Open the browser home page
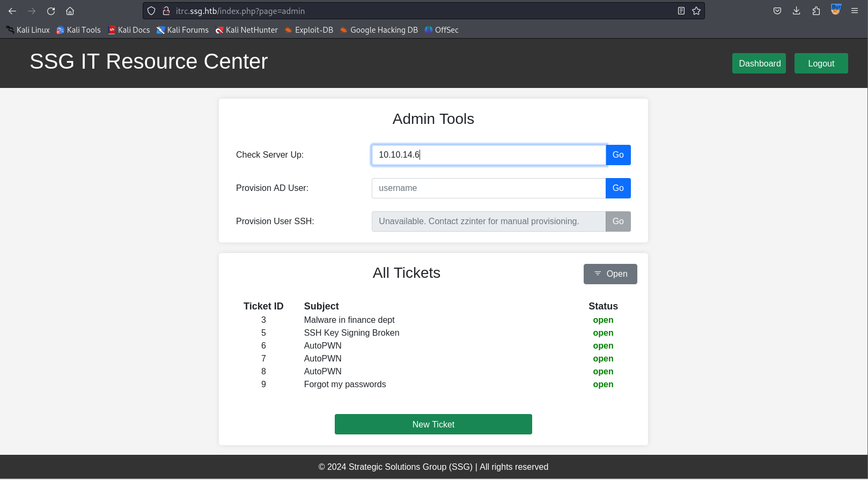The image size is (868, 480). [70, 11]
